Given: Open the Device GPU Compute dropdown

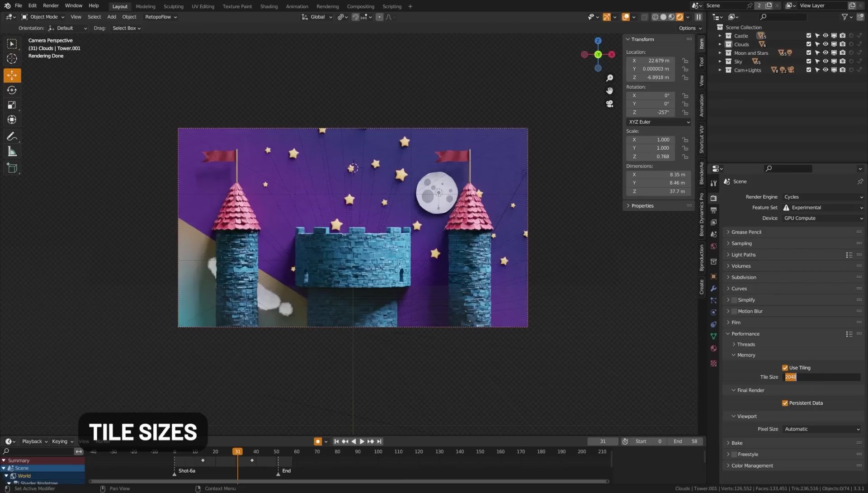Looking at the screenshot, I should pyautogui.click(x=823, y=218).
